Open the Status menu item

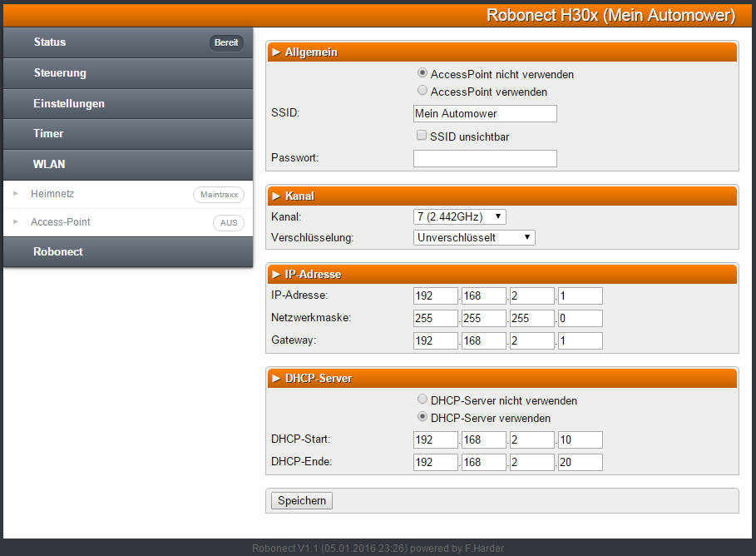point(128,42)
